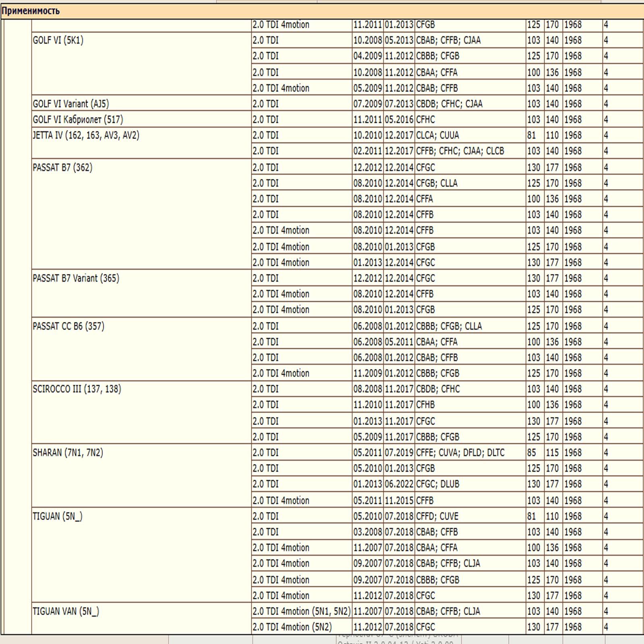
Task: Select the TIGUAN (5N_) model cell
Action: (57, 516)
